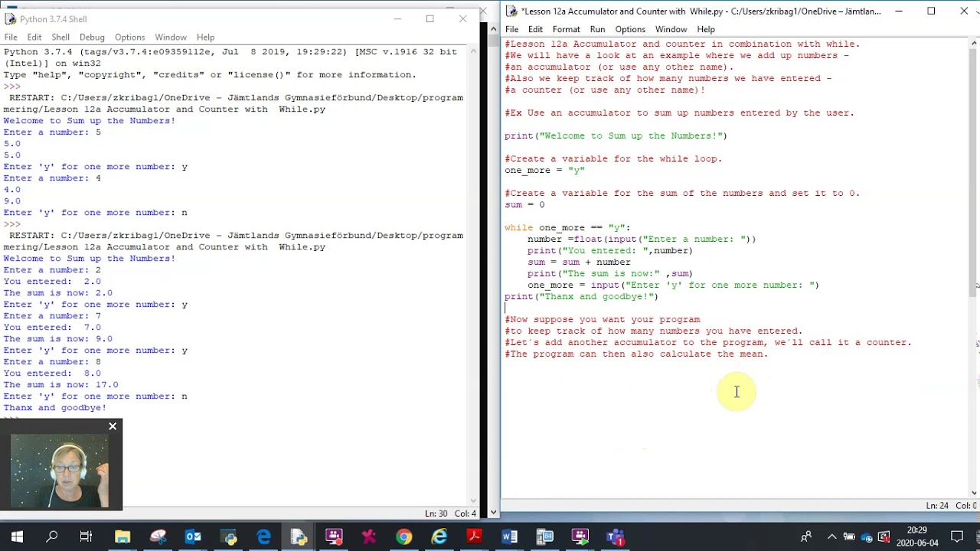Open Microsoft Word from the taskbar

click(509, 536)
